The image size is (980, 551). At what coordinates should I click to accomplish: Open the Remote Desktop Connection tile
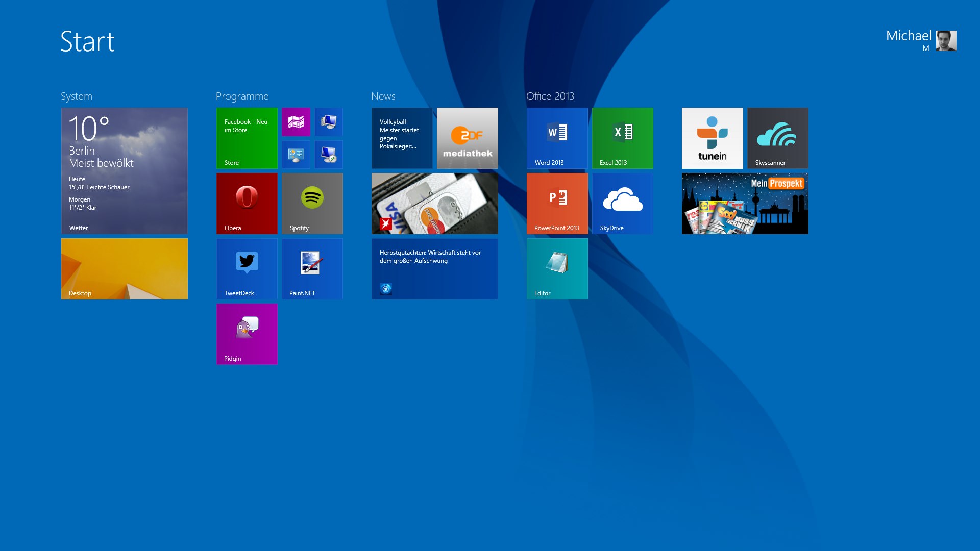pos(329,155)
